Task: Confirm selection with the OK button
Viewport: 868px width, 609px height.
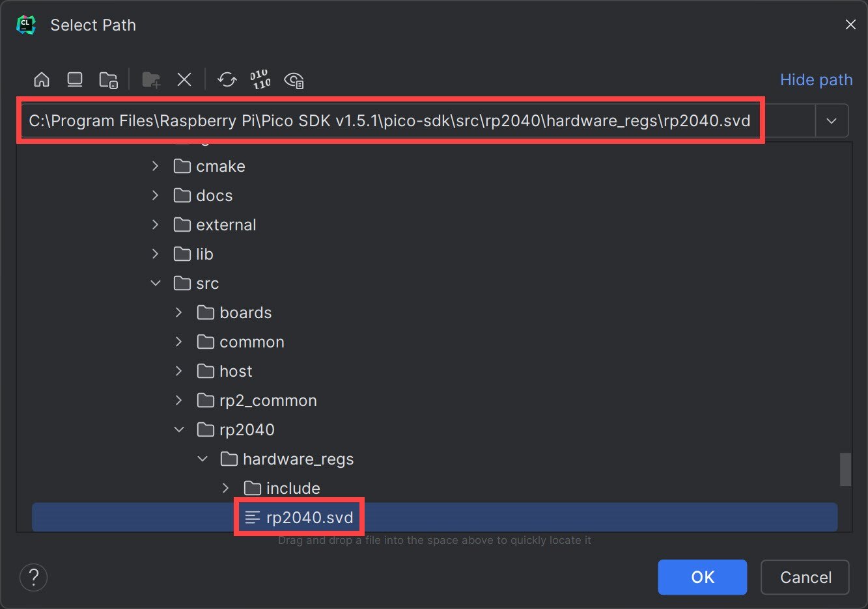Action: [703, 577]
